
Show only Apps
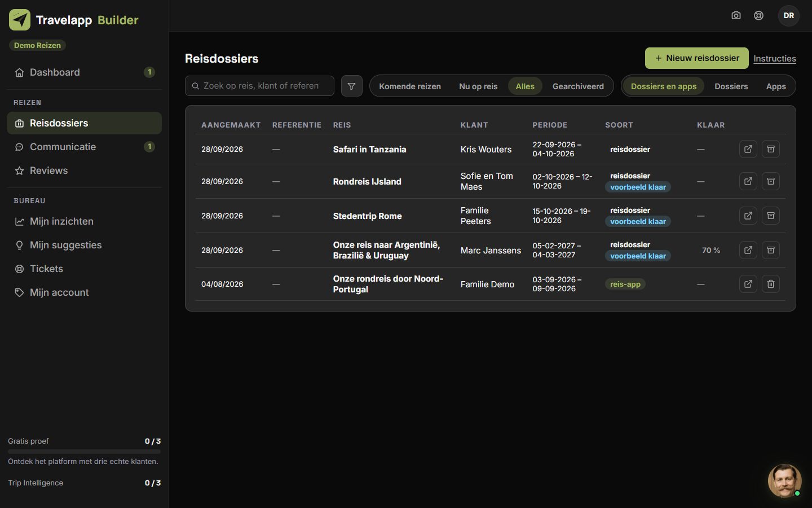point(776,86)
